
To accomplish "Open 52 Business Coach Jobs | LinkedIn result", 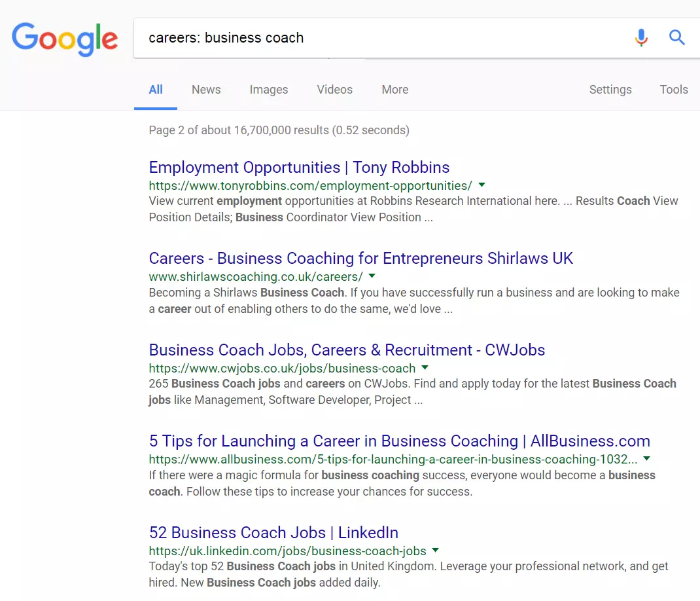I will pyautogui.click(x=273, y=533).
